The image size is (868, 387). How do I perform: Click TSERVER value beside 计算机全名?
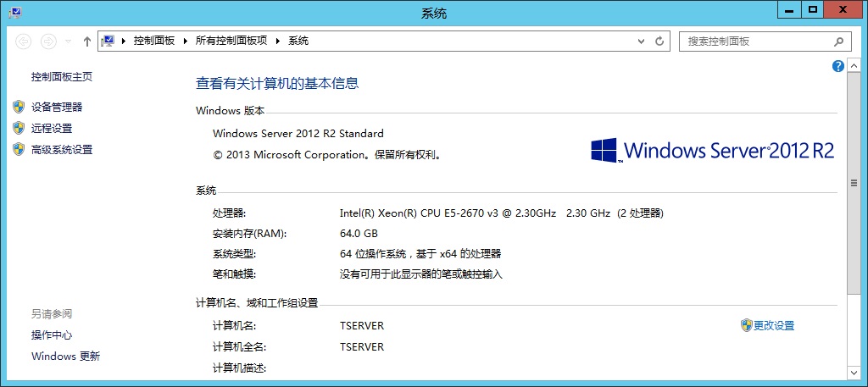[x=362, y=346]
